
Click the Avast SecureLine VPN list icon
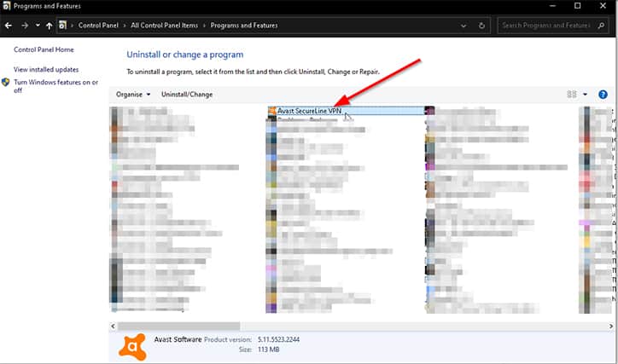pos(272,111)
